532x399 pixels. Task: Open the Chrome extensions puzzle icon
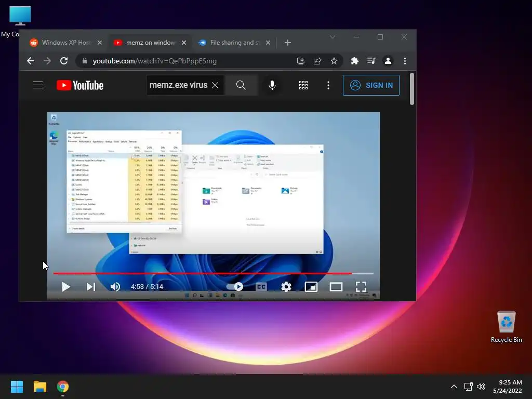point(354,61)
